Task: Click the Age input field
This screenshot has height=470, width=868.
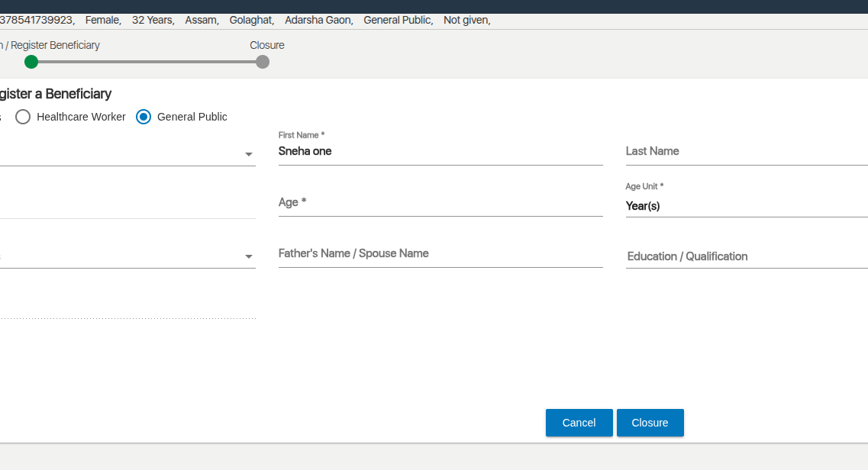Action: coord(440,202)
